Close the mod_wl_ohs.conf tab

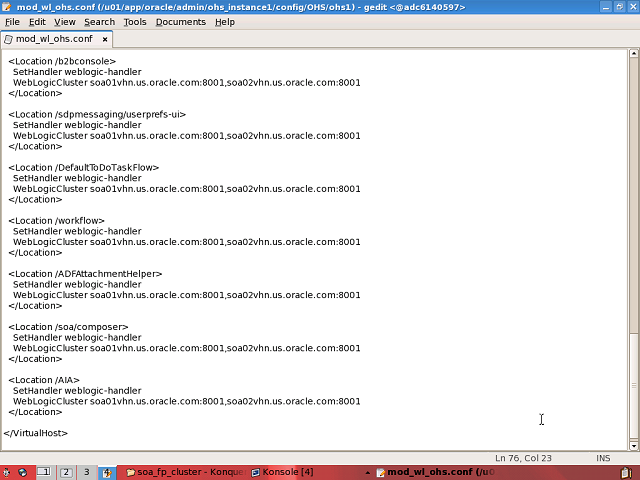[x=104, y=40]
